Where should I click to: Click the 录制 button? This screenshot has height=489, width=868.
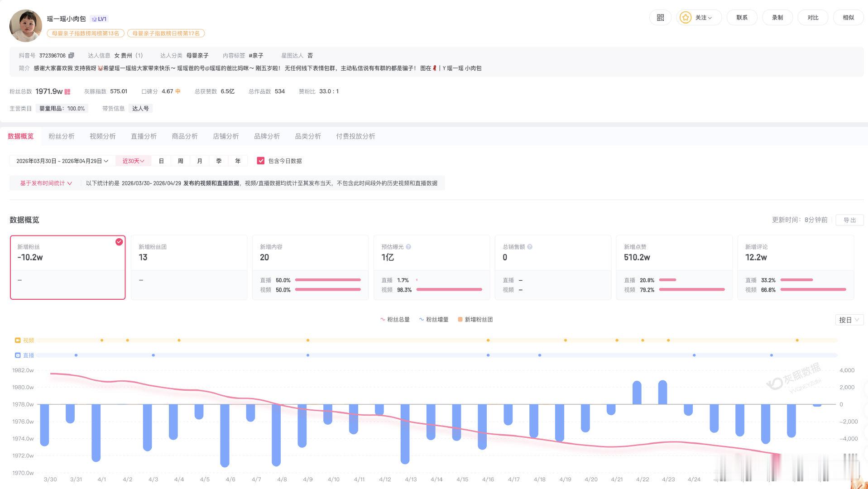(777, 18)
